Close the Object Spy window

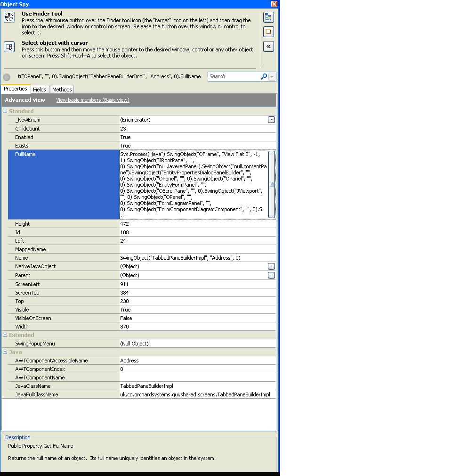coord(274,4)
